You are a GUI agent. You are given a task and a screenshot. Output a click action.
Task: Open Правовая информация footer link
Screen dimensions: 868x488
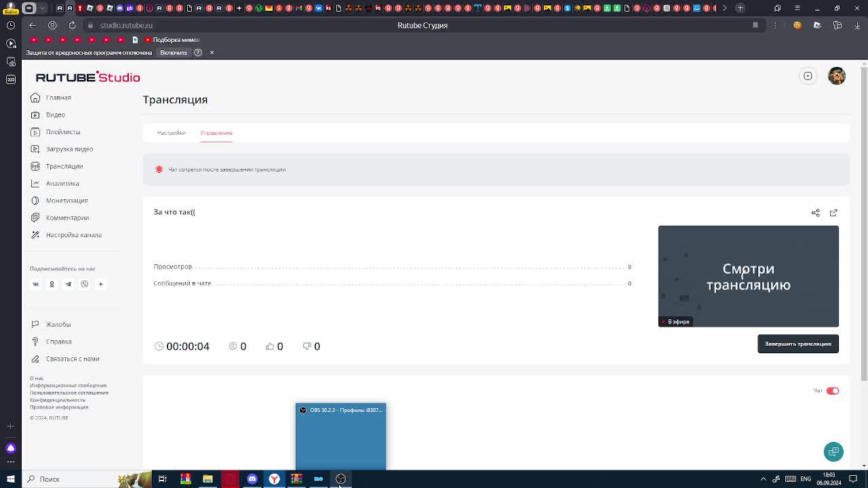coord(59,407)
